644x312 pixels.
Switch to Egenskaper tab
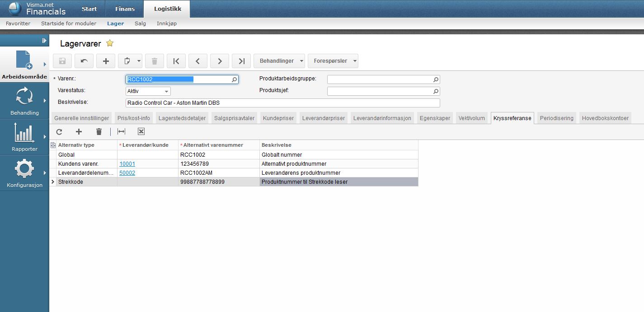point(435,118)
